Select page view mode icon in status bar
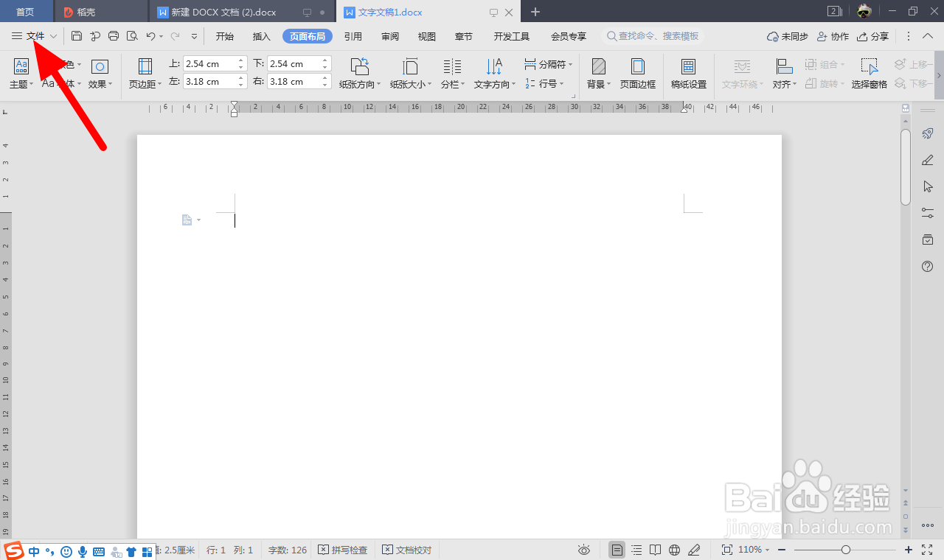Viewport: 944px width, 560px height. click(617, 550)
